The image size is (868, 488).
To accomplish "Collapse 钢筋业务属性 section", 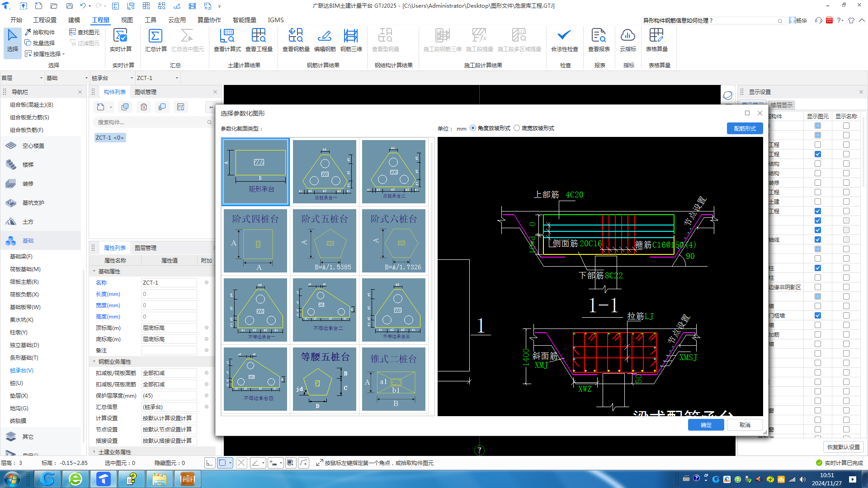I will [94, 362].
